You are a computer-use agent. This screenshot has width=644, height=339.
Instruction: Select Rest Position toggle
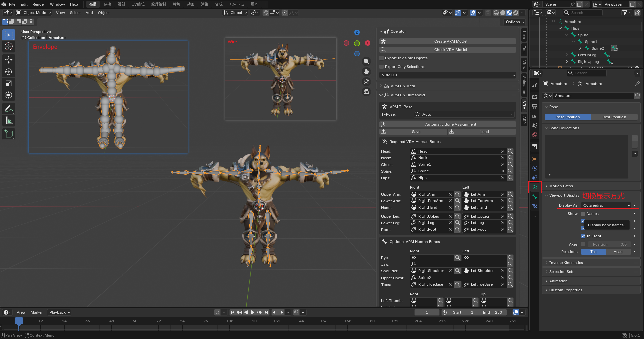pyautogui.click(x=614, y=117)
